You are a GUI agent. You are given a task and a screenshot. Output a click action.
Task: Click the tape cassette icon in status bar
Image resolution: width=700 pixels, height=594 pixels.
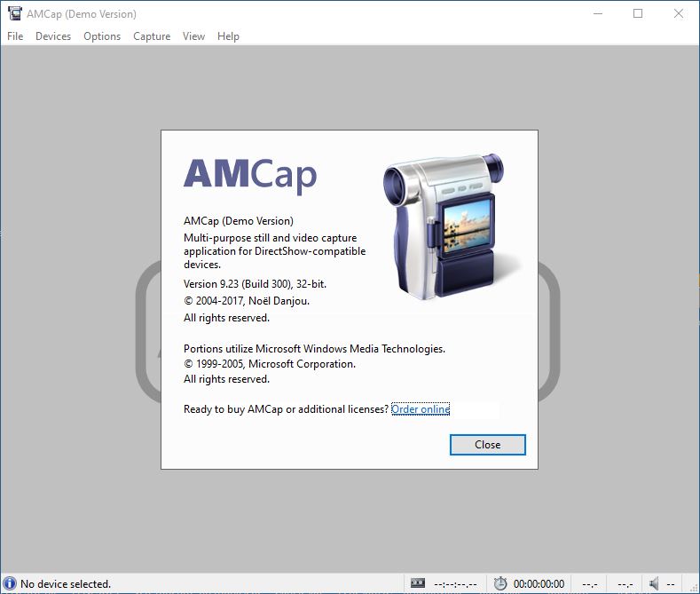pos(418,582)
